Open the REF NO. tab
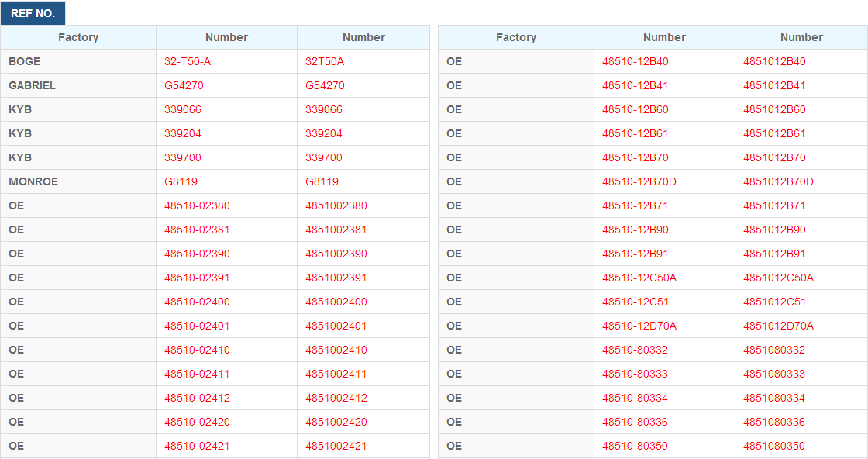The height and width of the screenshot is (459, 868). point(33,13)
